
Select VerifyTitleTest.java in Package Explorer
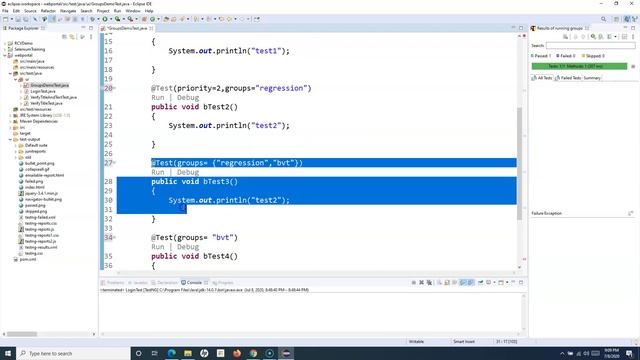pyautogui.click(x=46, y=103)
